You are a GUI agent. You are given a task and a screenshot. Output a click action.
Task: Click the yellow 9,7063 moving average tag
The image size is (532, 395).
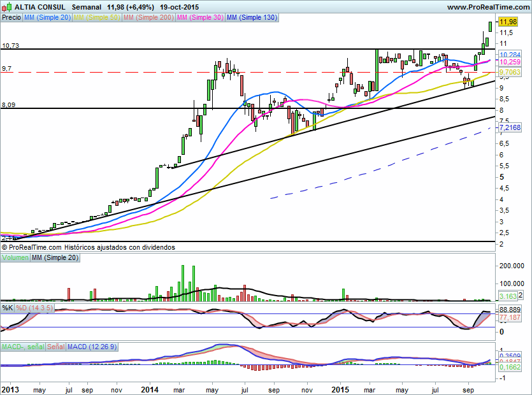pos(510,72)
